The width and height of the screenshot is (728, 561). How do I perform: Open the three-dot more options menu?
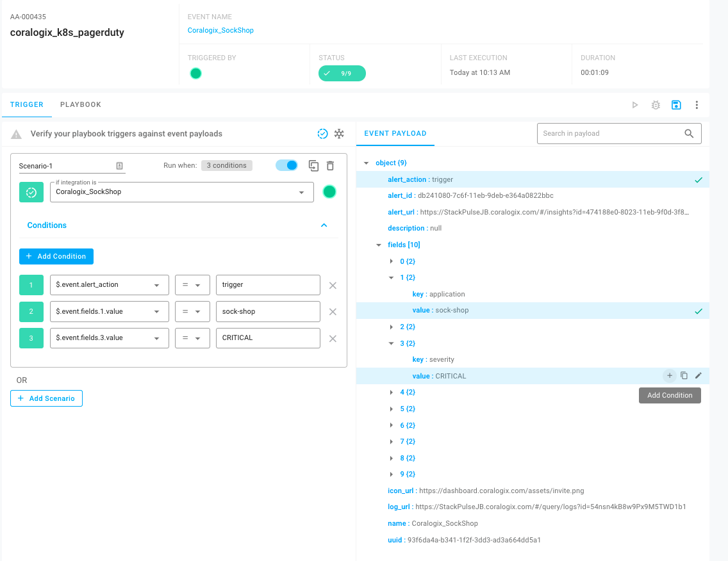[x=697, y=105]
